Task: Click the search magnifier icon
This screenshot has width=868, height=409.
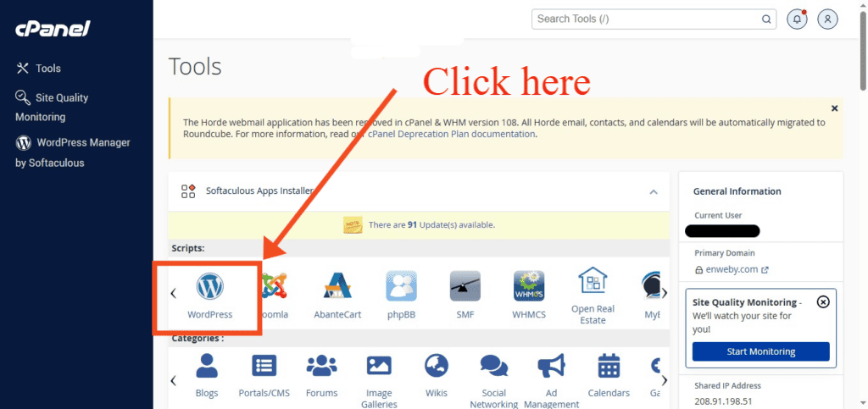Action: point(766,19)
